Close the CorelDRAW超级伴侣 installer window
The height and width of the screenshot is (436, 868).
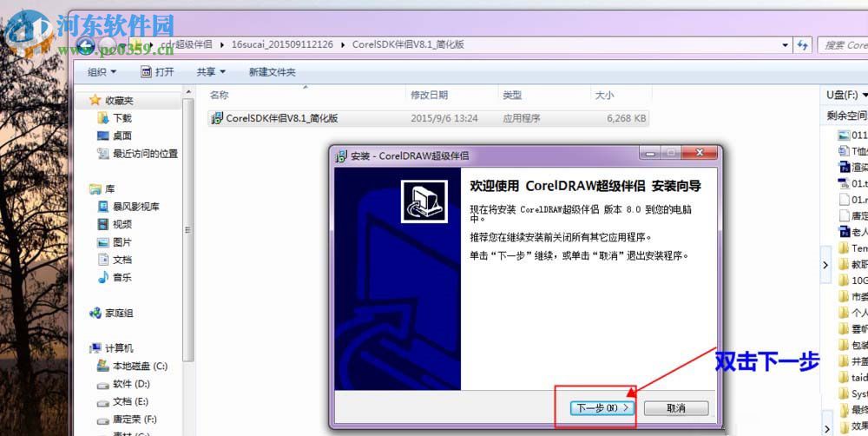pyautogui.click(x=700, y=153)
